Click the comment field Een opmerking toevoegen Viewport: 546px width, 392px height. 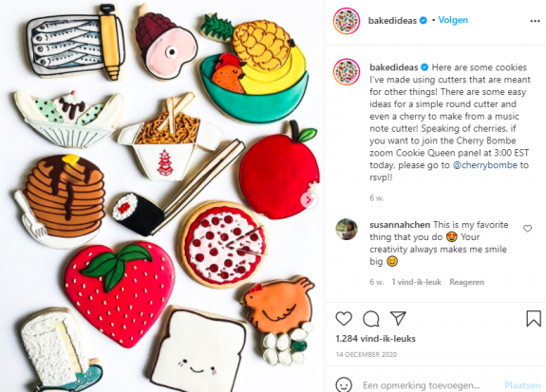tap(421, 385)
